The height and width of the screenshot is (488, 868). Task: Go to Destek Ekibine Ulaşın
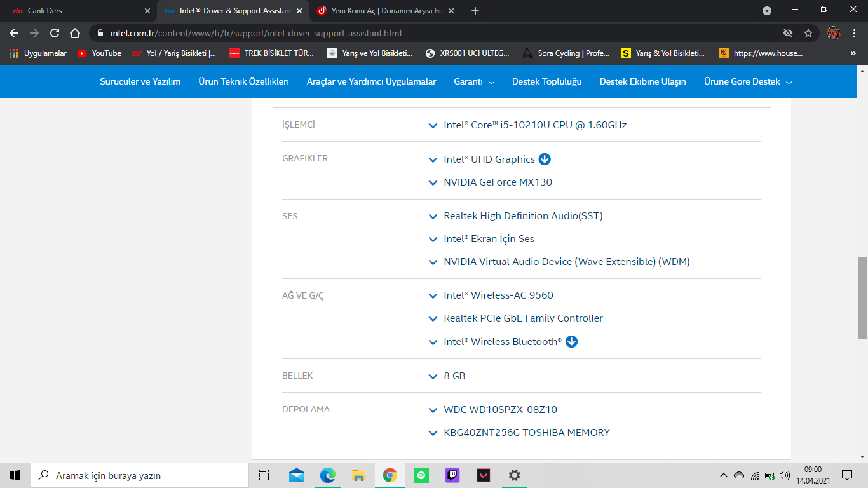click(x=643, y=81)
